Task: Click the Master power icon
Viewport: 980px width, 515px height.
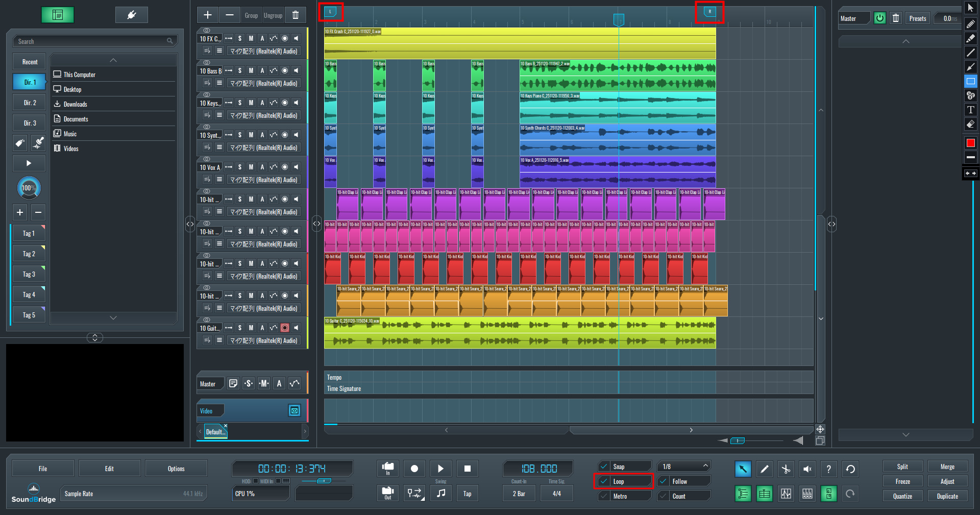Action: pyautogui.click(x=879, y=18)
